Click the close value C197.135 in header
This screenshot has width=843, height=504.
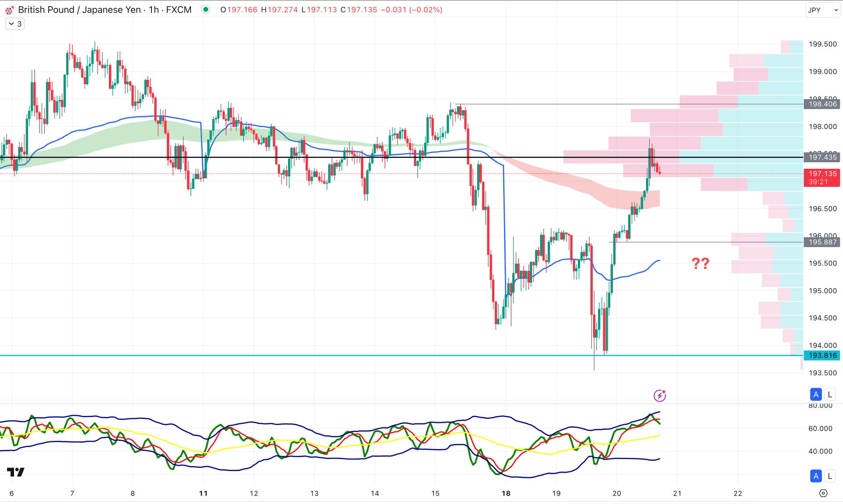coord(359,10)
